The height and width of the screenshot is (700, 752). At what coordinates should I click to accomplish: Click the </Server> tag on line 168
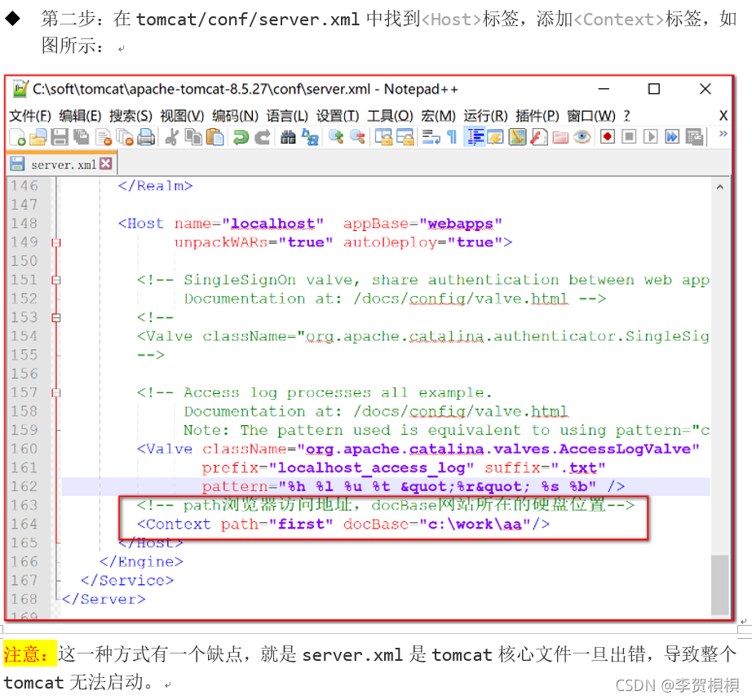tap(104, 600)
